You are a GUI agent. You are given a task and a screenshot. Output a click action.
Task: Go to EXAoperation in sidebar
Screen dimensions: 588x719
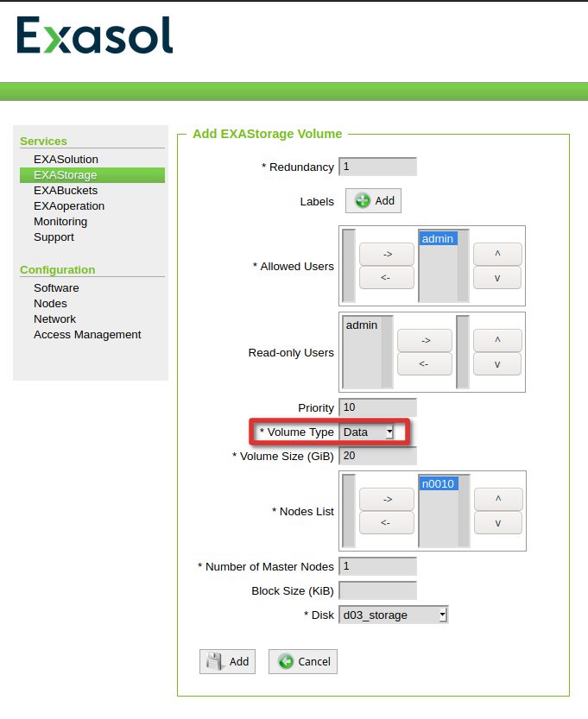pyautogui.click(x=69, y=206)
